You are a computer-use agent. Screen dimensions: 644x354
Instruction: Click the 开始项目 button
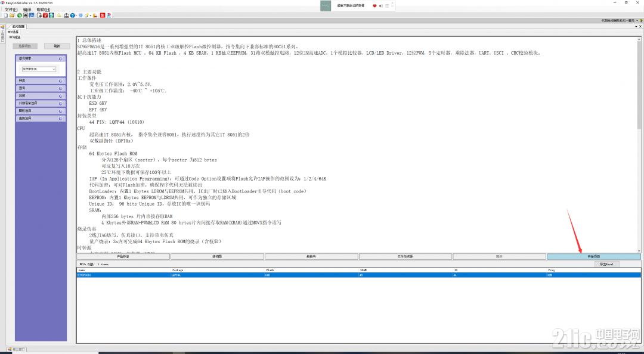pos(594,257)
